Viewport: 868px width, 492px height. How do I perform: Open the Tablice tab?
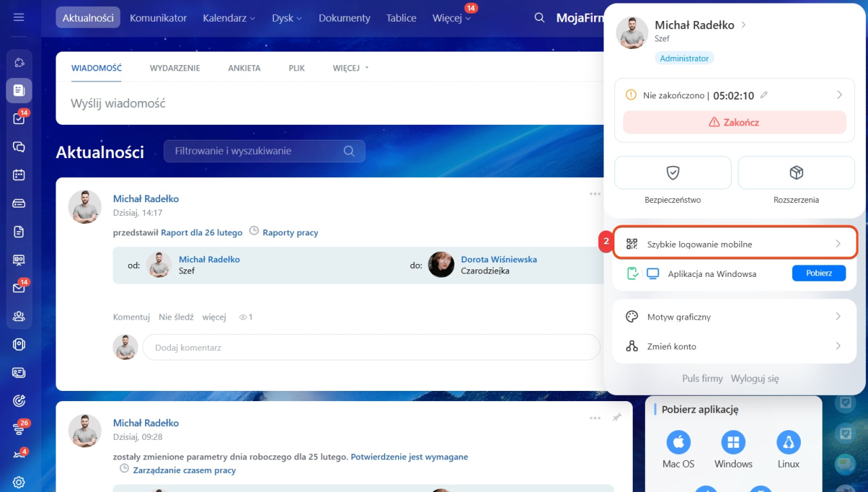coord(401,18)
